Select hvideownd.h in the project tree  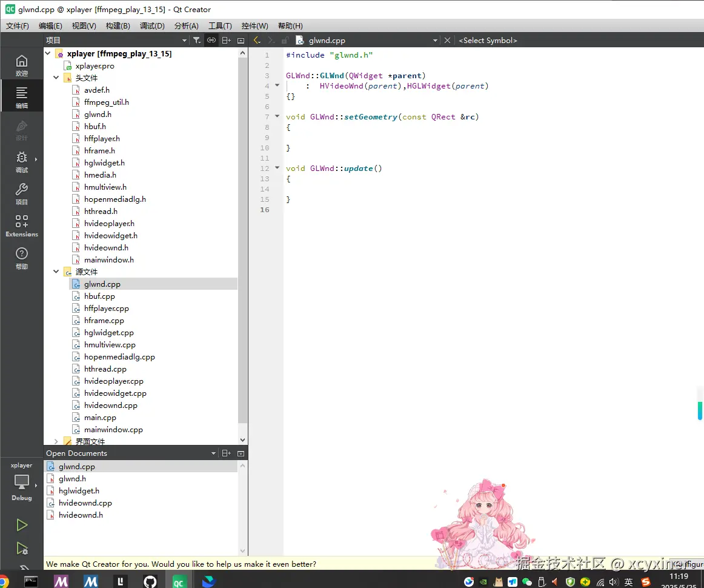(x=106, y=248)
